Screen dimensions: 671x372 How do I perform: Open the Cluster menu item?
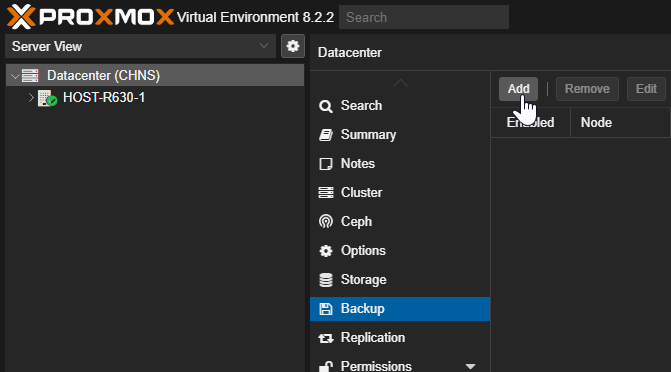(400, 193)
